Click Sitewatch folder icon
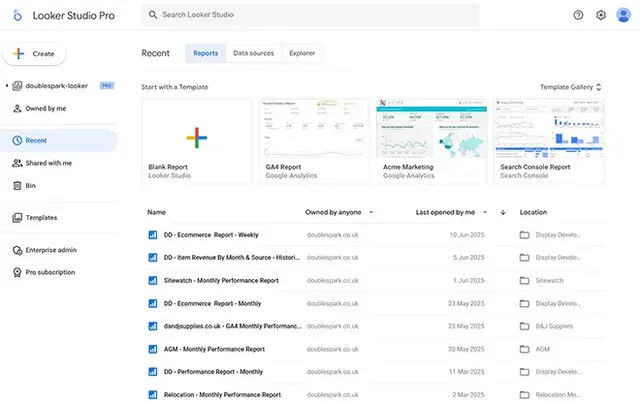 click(524, 281)
